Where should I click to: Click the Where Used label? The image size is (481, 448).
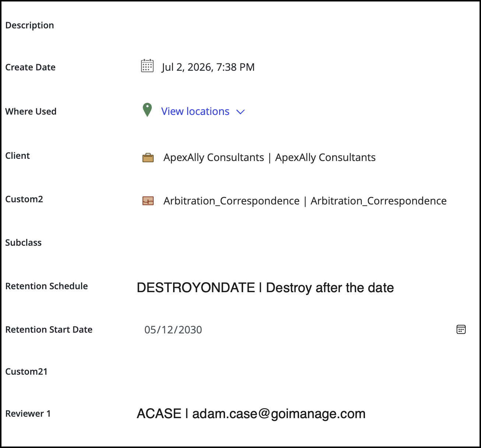(31, 112)
